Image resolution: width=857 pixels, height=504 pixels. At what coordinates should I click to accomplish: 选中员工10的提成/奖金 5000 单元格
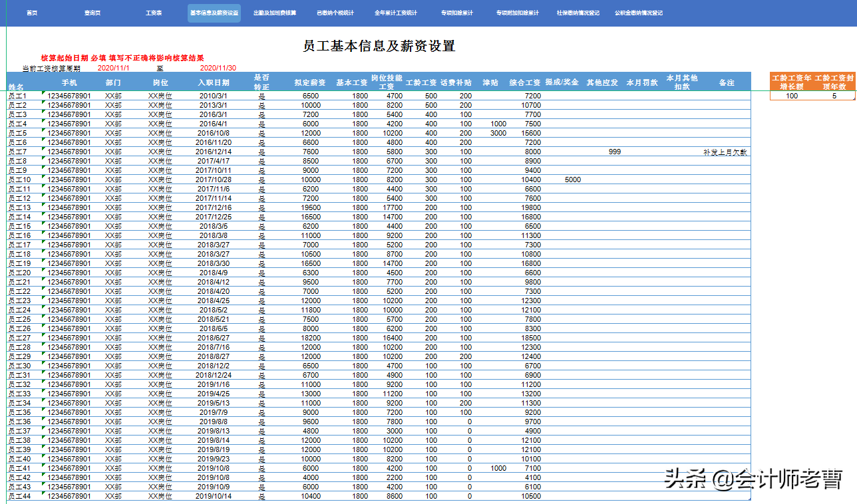572,179
